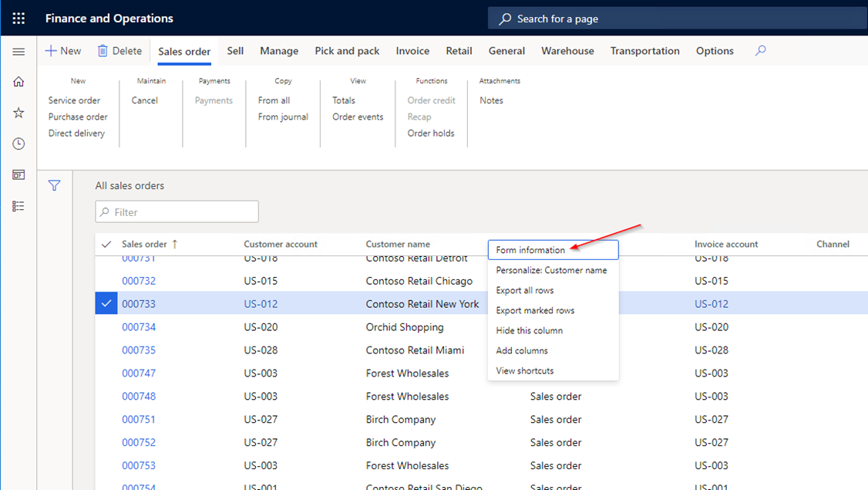Viewport: 868px width, 490px height.
Task: Open the Customer account column header menu
Action: 281,244
